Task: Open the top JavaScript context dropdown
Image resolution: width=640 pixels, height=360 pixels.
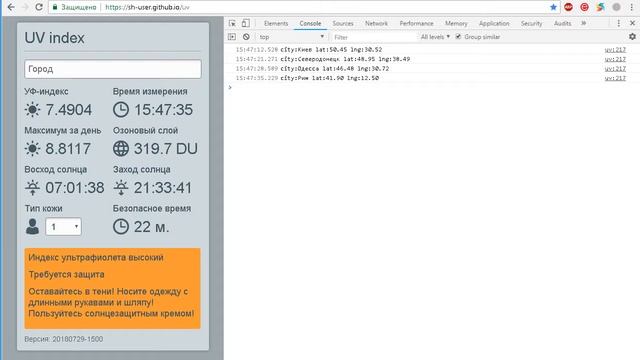Action: tap(291, 37)
